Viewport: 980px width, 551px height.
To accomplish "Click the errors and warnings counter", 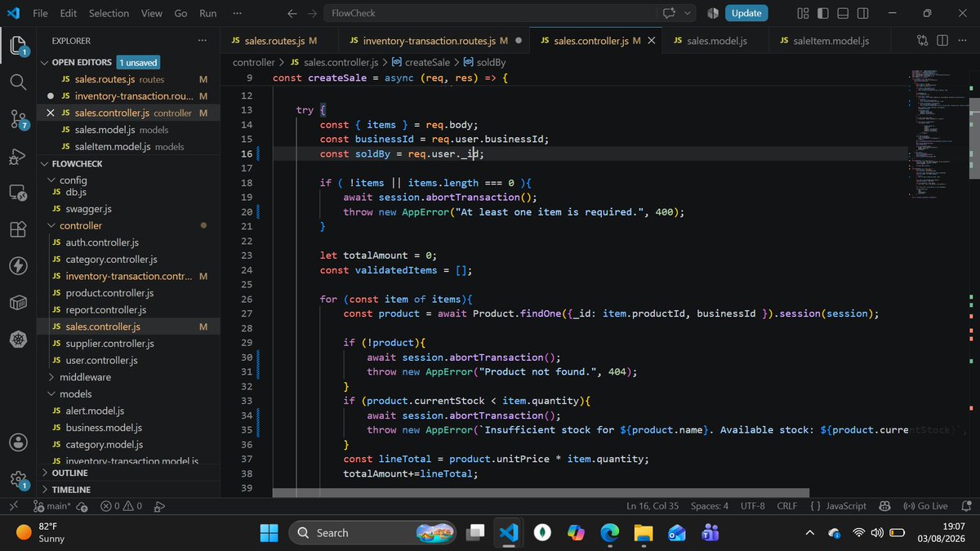I will [122, 506].
